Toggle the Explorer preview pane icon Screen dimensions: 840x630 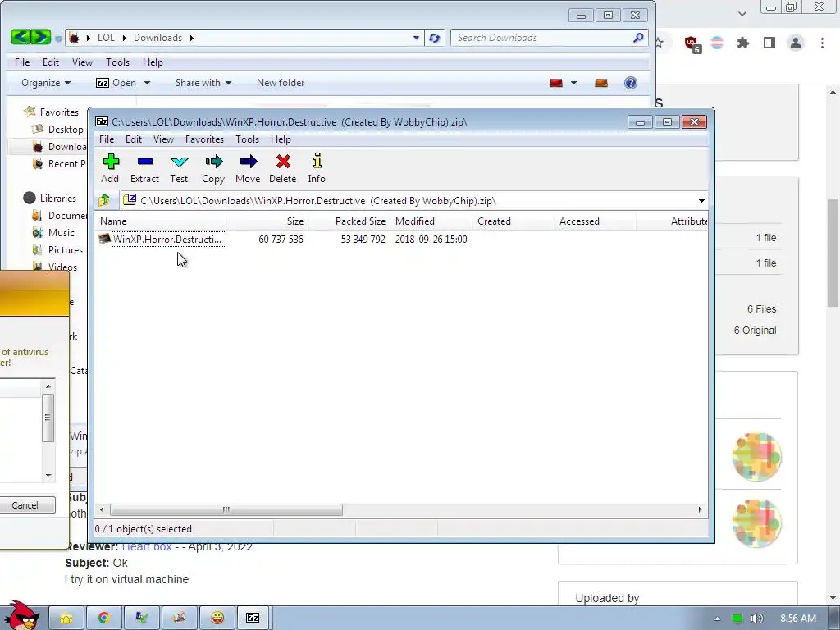click(601, 83)
